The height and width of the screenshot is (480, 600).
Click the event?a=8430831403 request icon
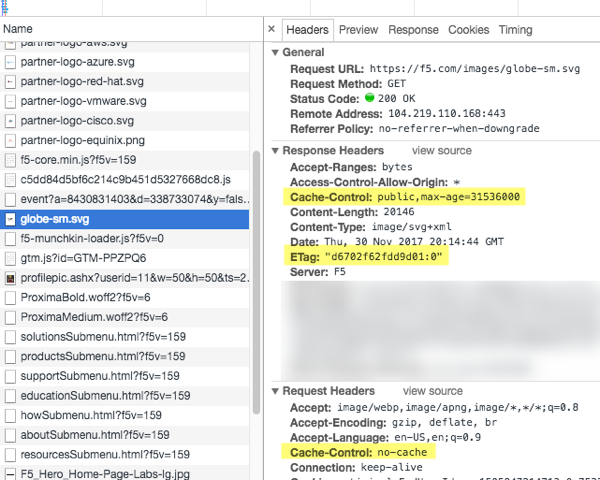[10, 199]
